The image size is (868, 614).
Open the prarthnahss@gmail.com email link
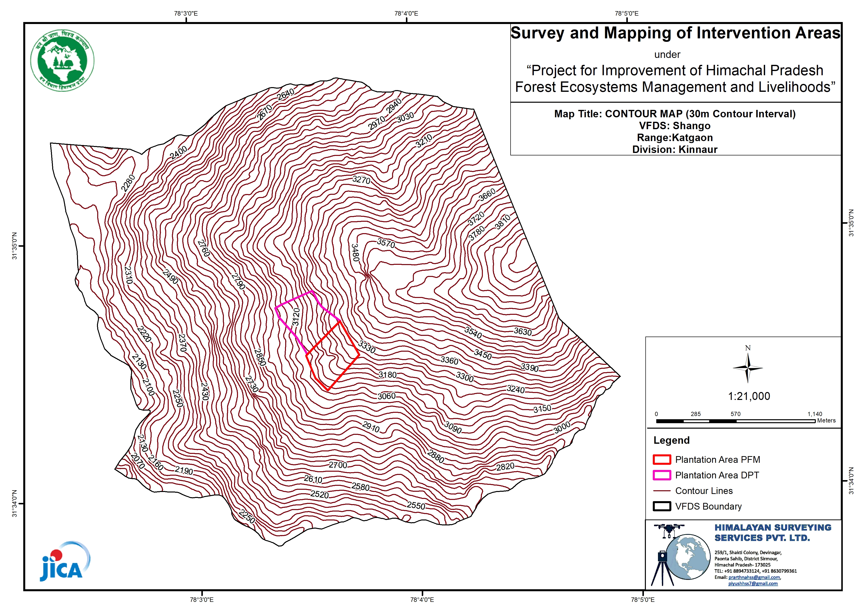pyautogui.click(x=754, y=577)
